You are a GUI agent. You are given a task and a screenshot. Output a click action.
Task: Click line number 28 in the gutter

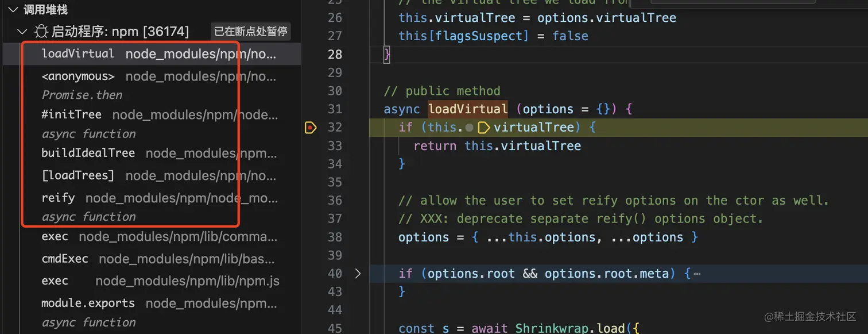click(x=335, y=55)
